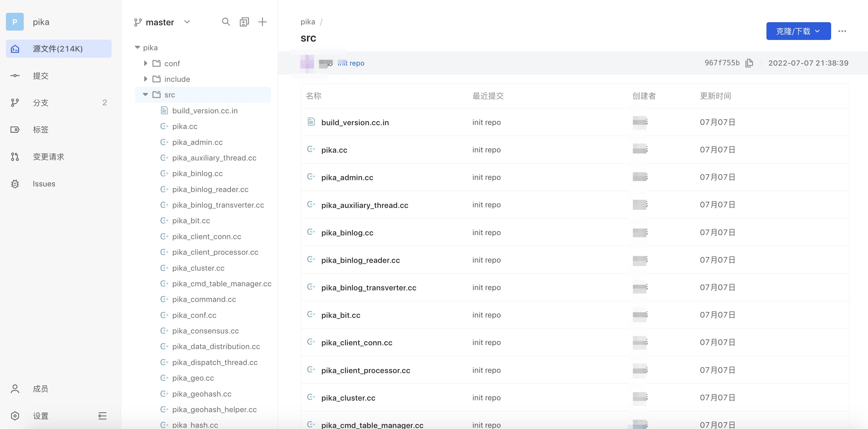Select pika_auxiliary_thread.cc in the file tree
The height and width of the screenshot is (429, 868).
[214, 158]
